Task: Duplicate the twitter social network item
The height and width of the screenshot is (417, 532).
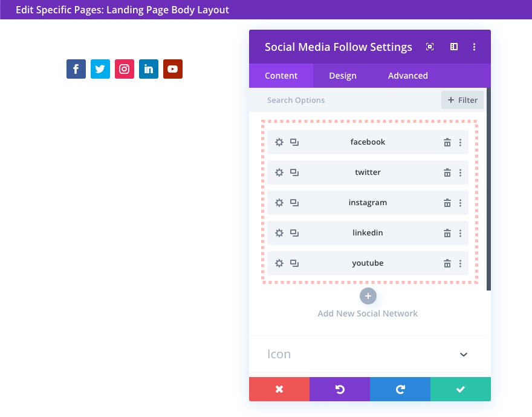Action: coord(294,172)
